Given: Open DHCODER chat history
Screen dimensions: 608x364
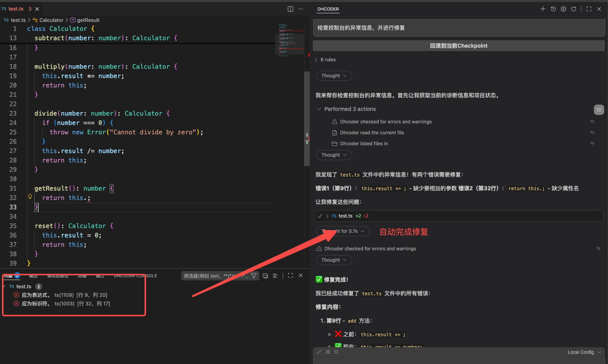Looking at the screenshot, I should click(553, 9).
